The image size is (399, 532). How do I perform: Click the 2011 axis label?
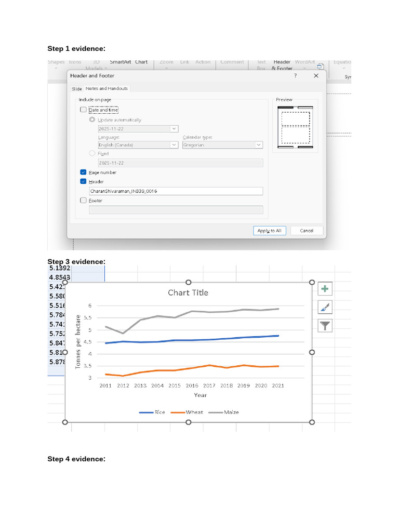105,386
